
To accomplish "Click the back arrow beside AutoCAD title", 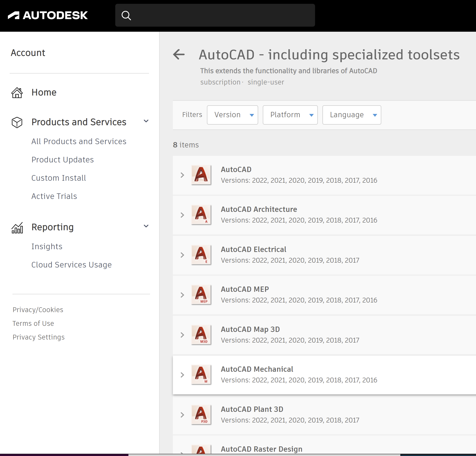I will (179, 54).
